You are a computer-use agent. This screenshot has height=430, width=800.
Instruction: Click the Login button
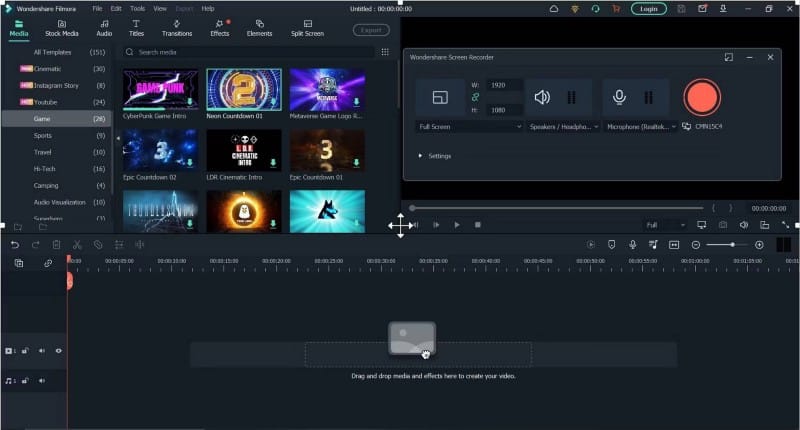[648, 9]
